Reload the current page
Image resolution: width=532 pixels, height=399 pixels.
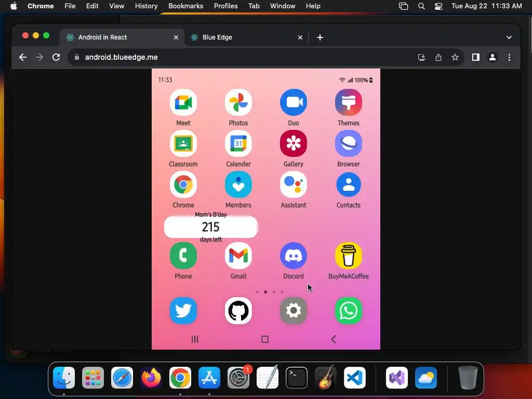pyautogui.click(x=56, y=57)
